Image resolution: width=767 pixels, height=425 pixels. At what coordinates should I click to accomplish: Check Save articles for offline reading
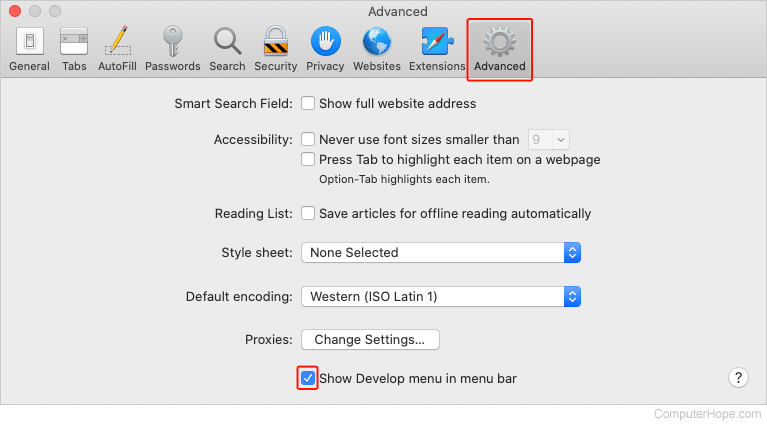click(309, 213)
